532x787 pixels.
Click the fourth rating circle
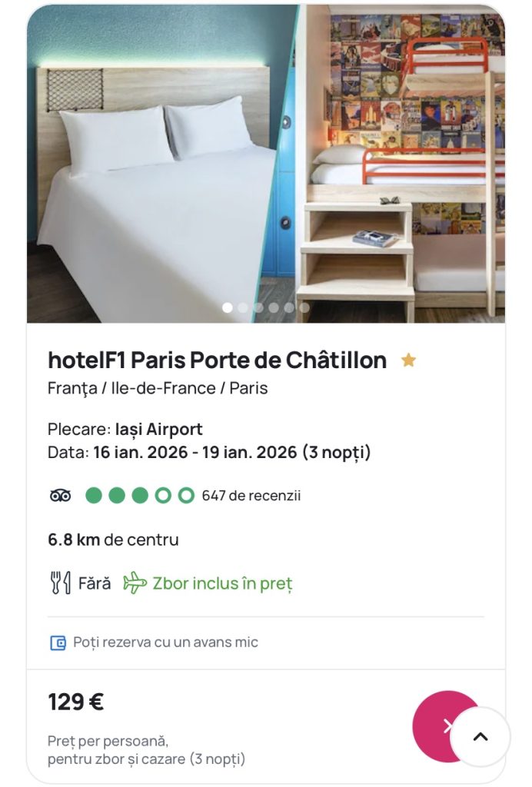163,496
